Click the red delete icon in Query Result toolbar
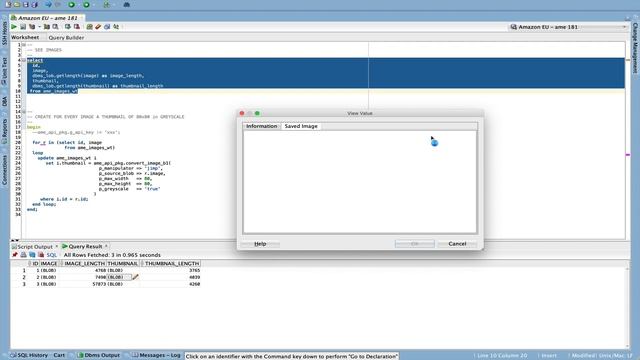The image size is (640, 360). pos(41,255)
